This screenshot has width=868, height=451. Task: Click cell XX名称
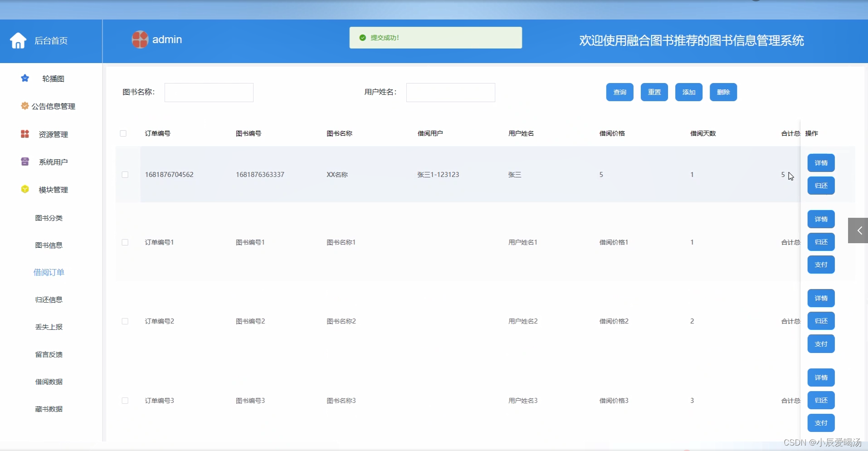pos(337,175)
